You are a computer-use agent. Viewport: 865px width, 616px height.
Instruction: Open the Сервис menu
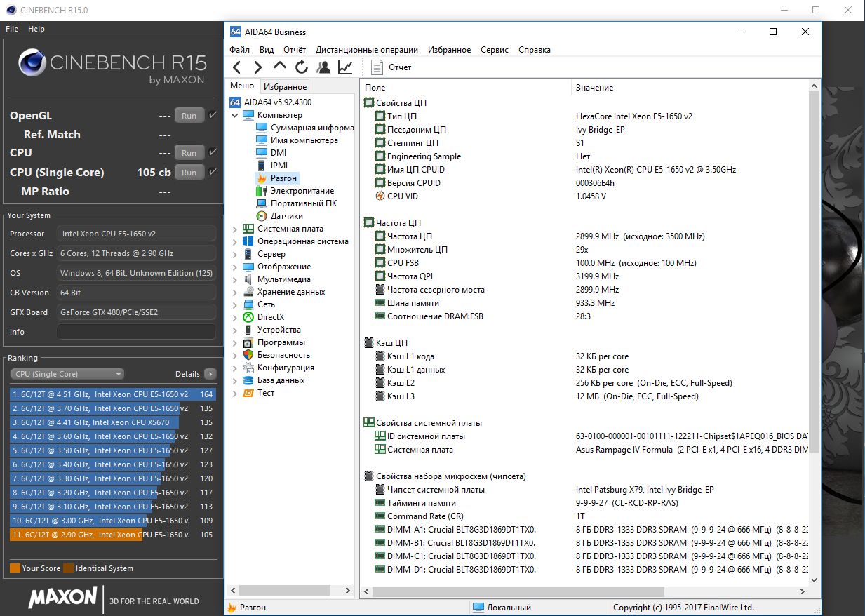(495, 50)
